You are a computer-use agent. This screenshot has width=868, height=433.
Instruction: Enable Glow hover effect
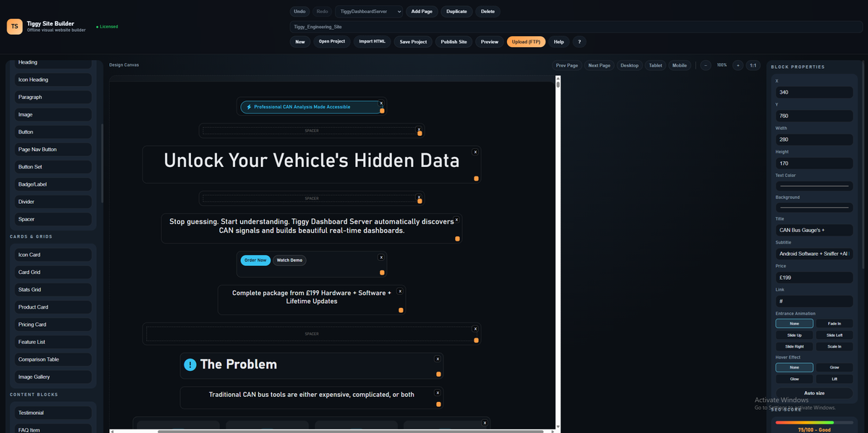tap(794, 379)
